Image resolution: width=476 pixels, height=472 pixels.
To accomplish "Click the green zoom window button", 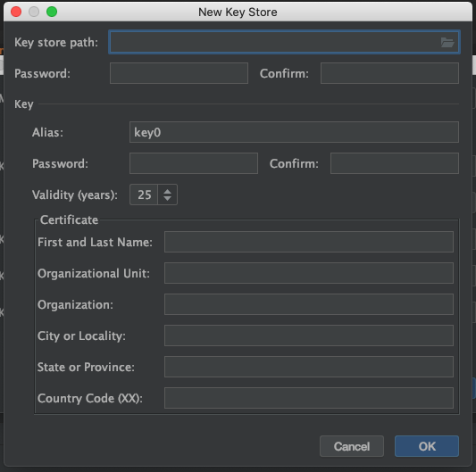I will coord(52,12).
